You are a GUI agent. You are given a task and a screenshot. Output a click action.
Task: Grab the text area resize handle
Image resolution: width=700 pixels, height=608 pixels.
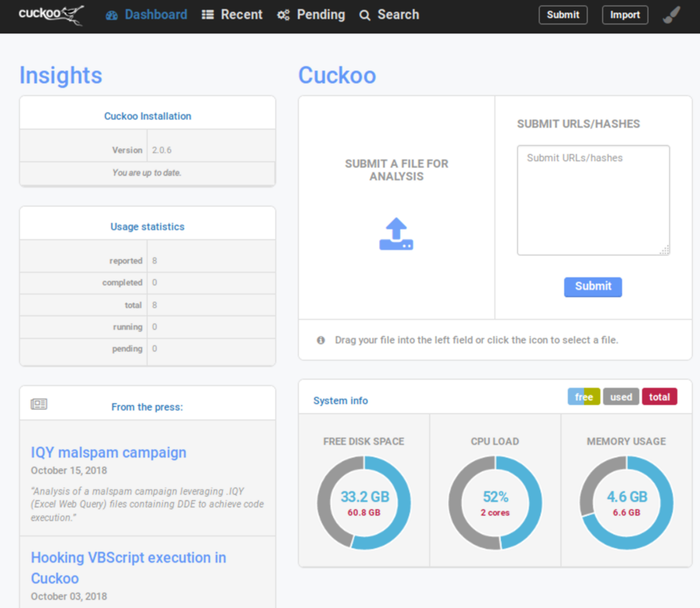coord(665,250)
